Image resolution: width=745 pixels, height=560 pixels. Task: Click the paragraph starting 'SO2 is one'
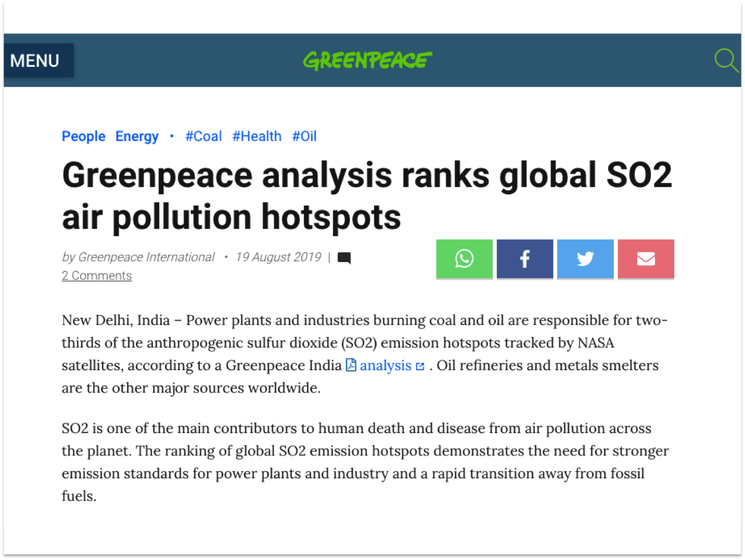coord(365,462)
